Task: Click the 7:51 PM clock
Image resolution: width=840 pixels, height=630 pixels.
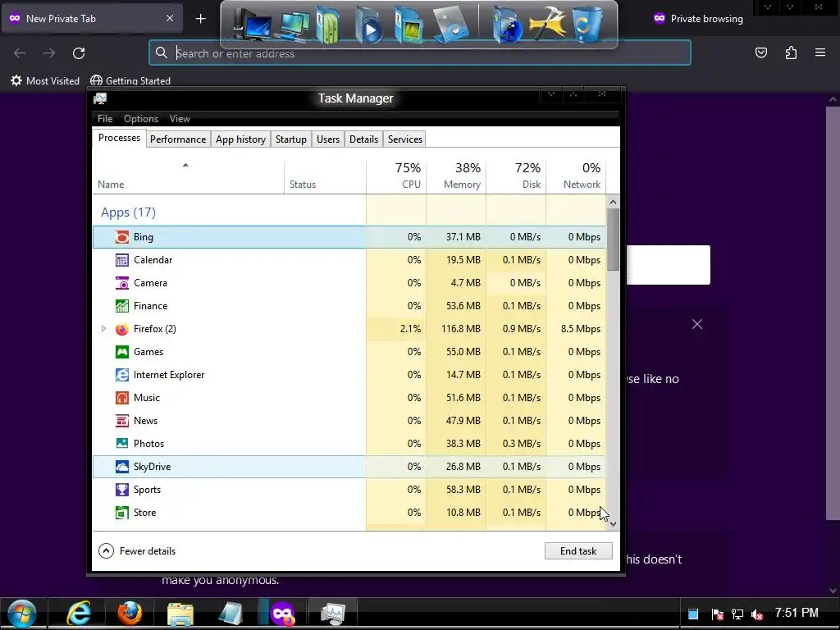Action: coord(797,613)
